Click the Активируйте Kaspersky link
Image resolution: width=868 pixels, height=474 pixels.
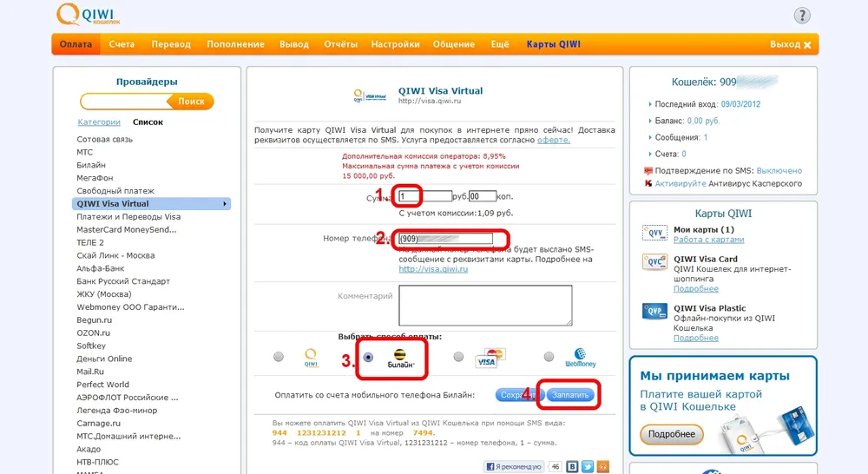(681, 183)
